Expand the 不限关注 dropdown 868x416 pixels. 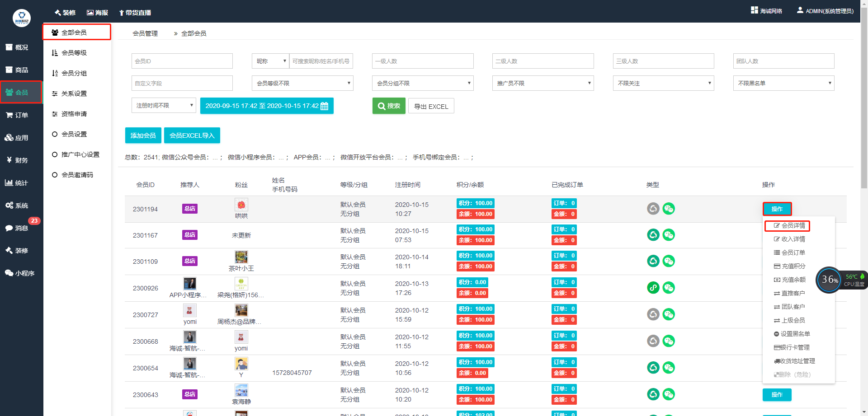663,83
